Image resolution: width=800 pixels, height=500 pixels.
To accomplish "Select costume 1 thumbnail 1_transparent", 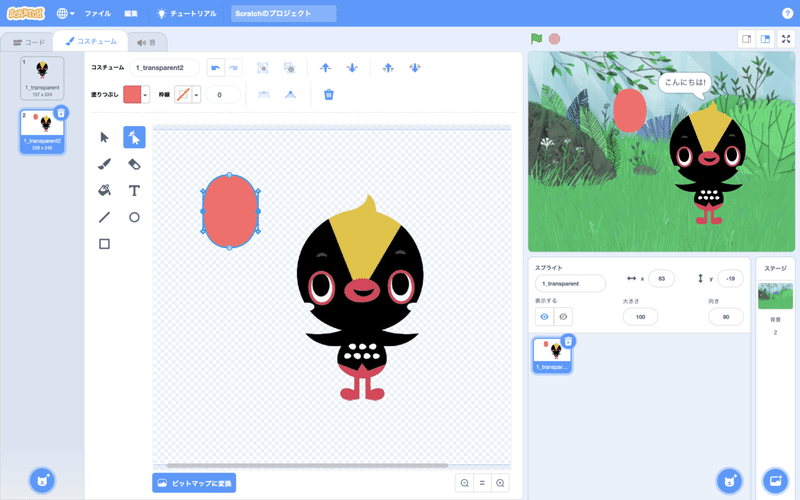I will tap(42, 78).
